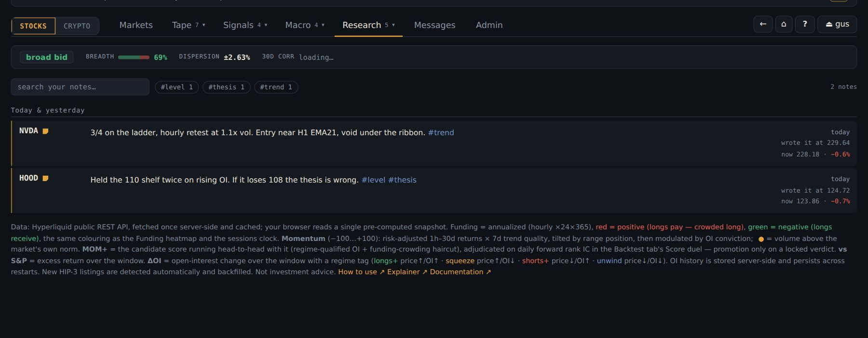This screenshot has width=868, height=338.
Task: Expand the Macro dropdown menu
Action: [305, 25]
